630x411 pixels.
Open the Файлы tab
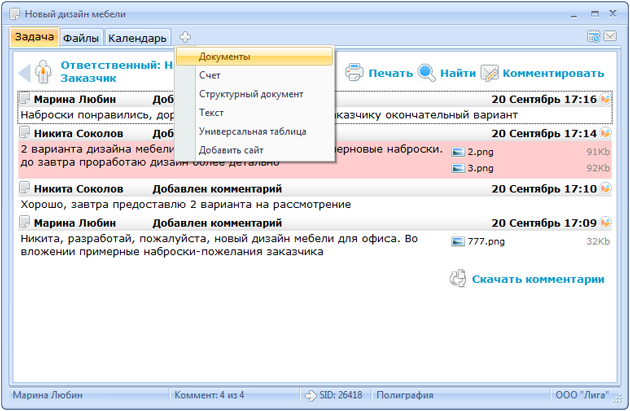(x=81, y=38)
